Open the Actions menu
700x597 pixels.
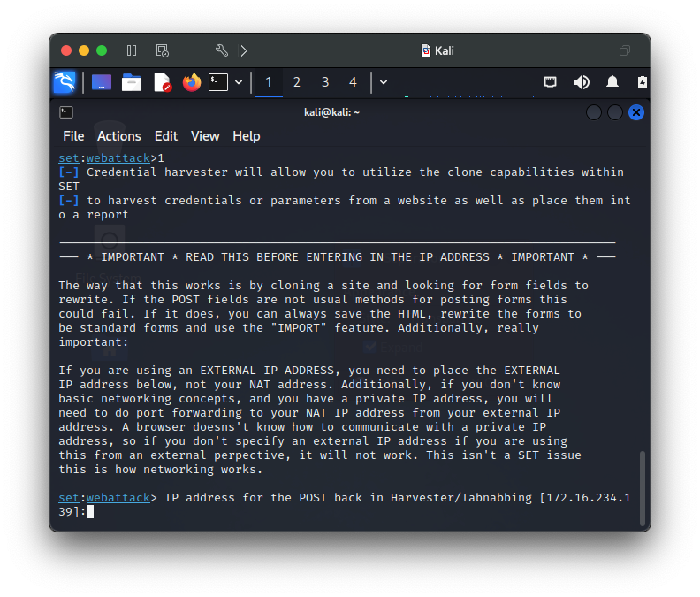coord(119,136)
